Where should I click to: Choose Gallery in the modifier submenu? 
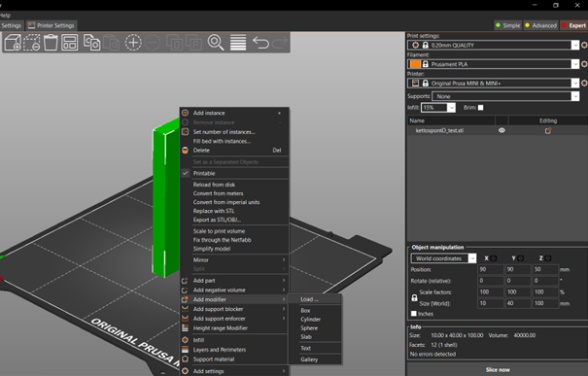315,359
